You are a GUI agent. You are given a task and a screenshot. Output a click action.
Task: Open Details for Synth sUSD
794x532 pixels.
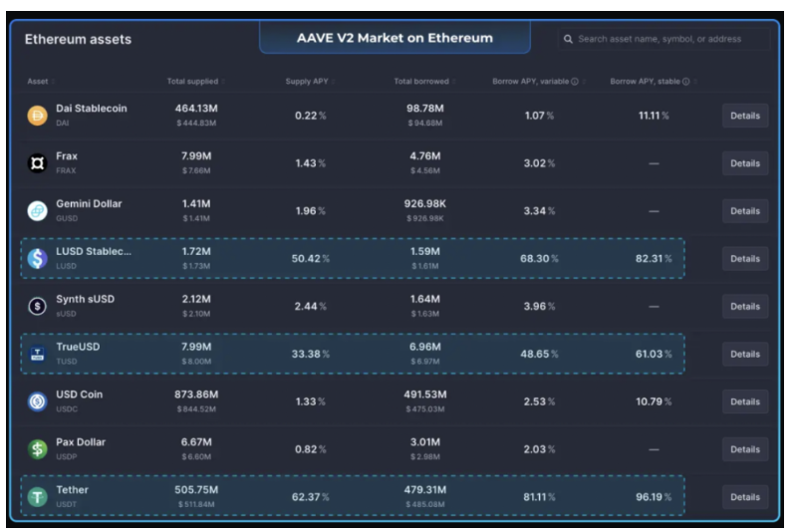(x=745, y=306)
